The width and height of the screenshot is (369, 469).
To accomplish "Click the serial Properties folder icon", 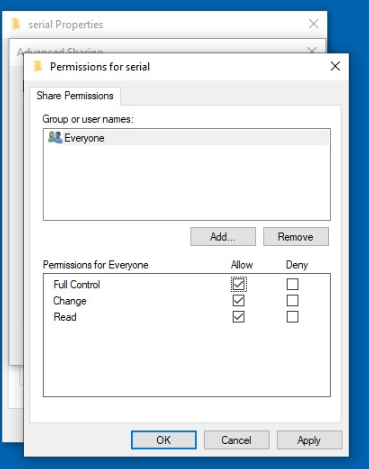I will point(16,24).
